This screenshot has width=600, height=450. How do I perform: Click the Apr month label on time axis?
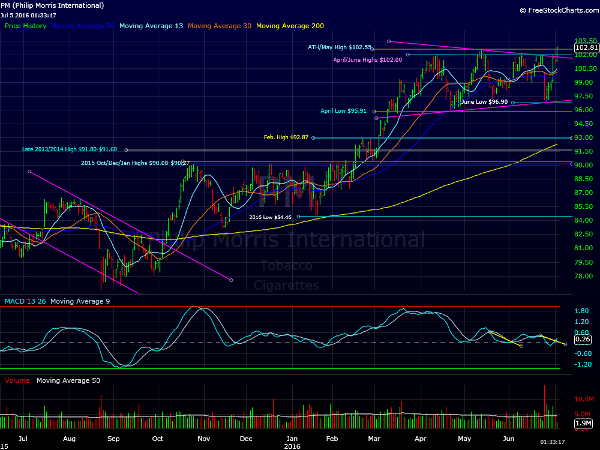[421, 439]
